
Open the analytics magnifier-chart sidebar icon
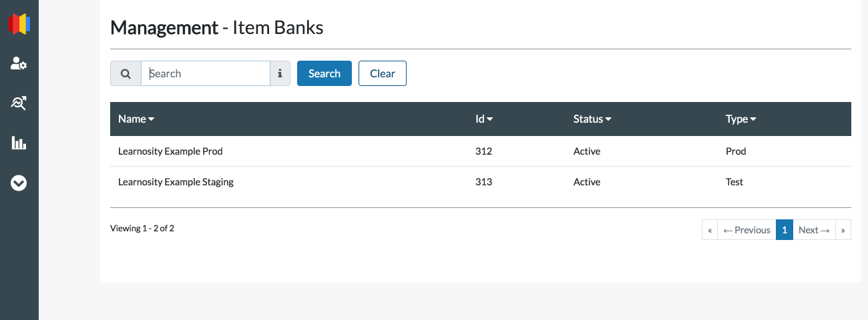coord(19,103)
